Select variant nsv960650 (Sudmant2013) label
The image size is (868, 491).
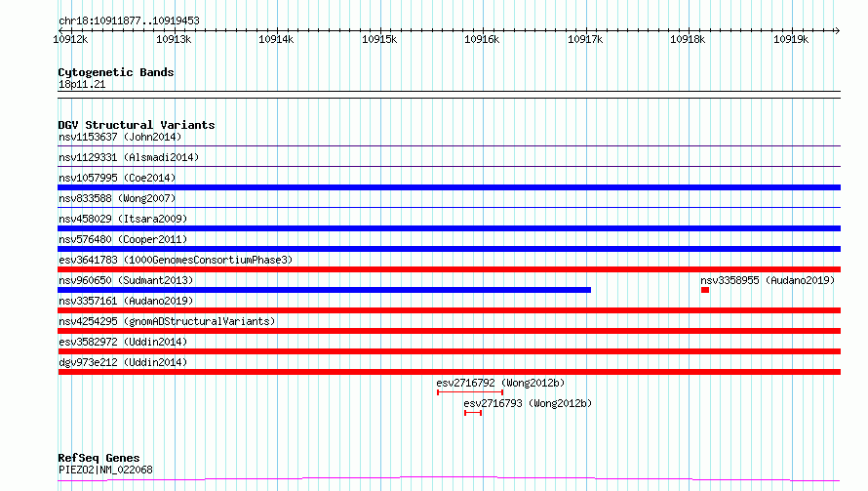(x=126, y=280)
